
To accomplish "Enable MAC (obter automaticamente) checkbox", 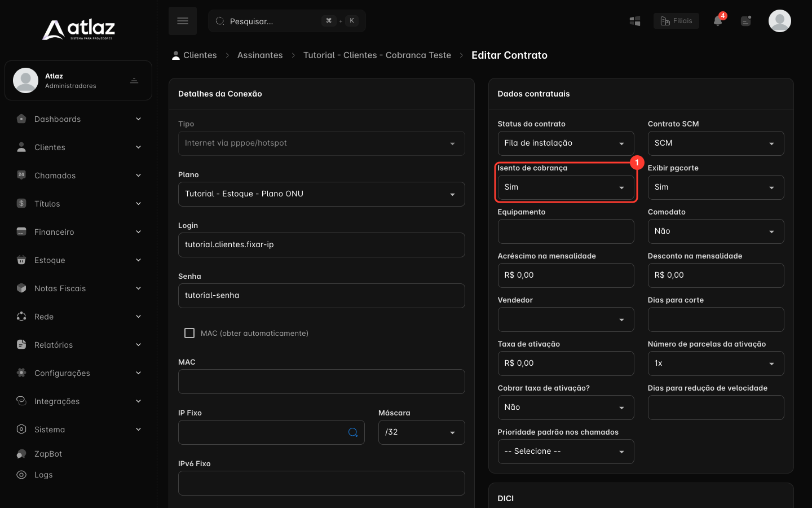I will pos(189,333).
